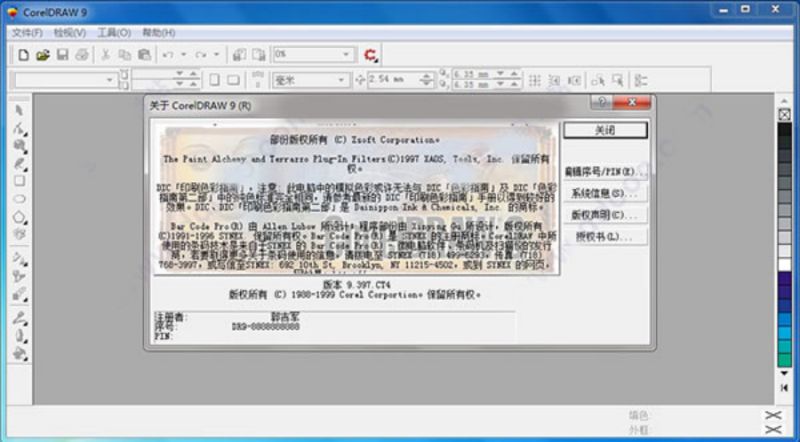Click the 序号/PIN(E)... button
Screen dimensions: 800x442
tap(606, 172)
